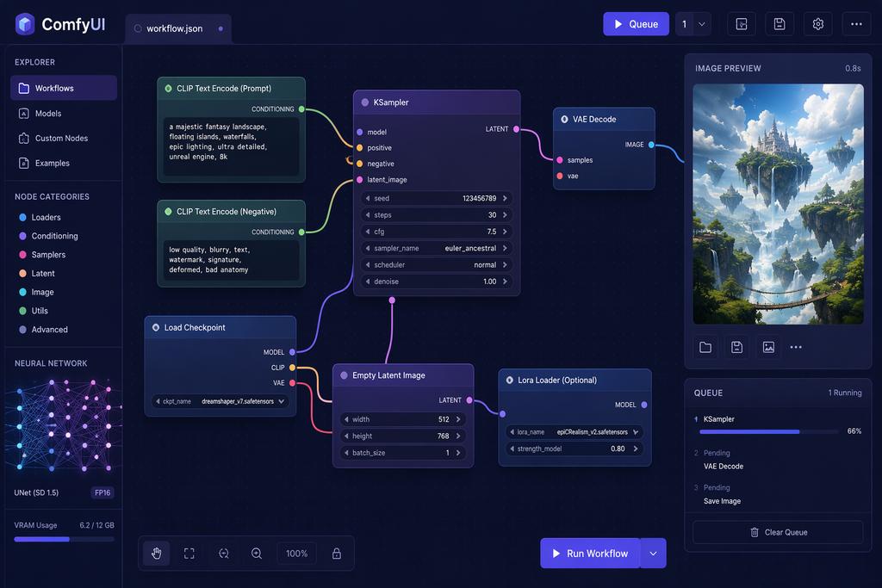Viewport: 882px width, 588px height.
Task: Zoom out of the node canvas
Action: [x=223, y=554]
